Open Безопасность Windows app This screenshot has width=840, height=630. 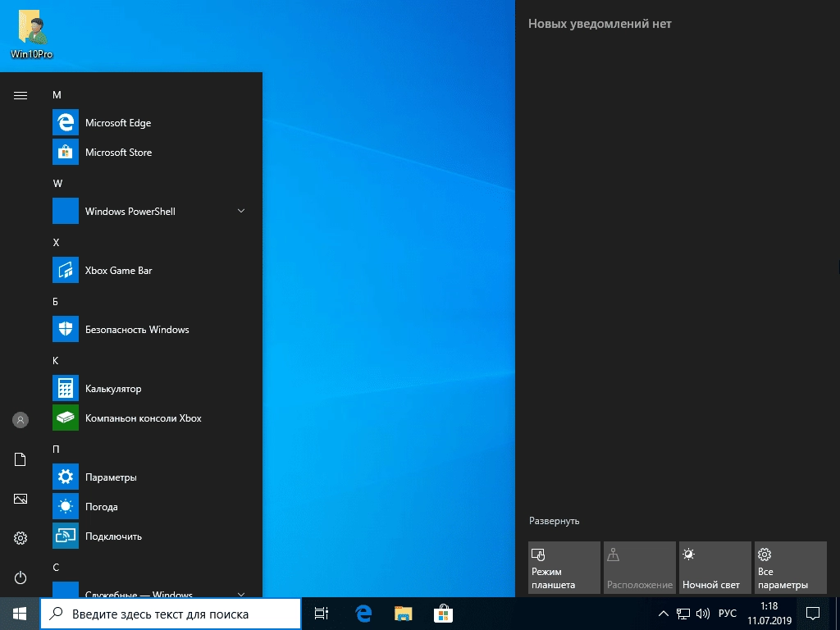point(149,330)
